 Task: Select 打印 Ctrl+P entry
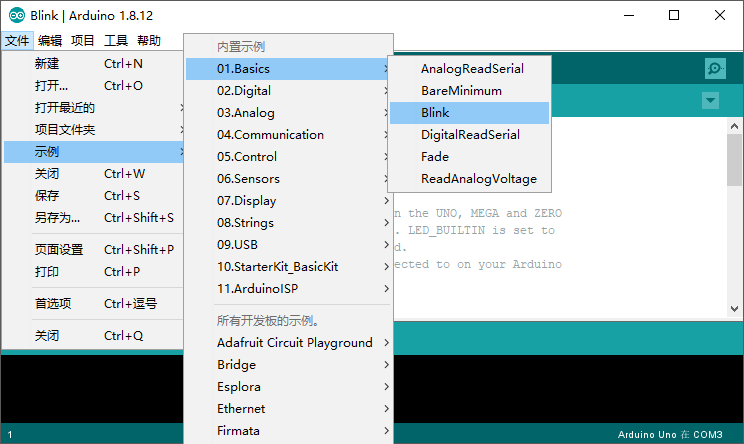(x=93, y=272)
